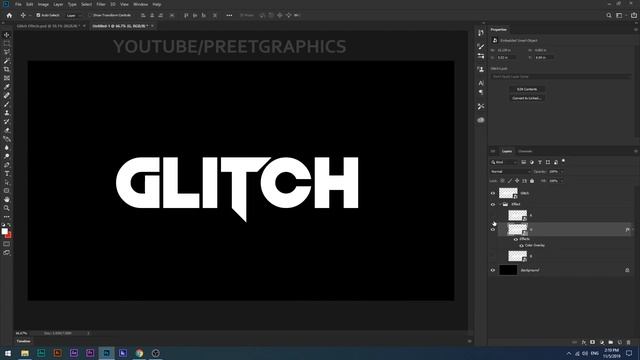
Task: Open the File menu
Action: [x=18, y=4]
